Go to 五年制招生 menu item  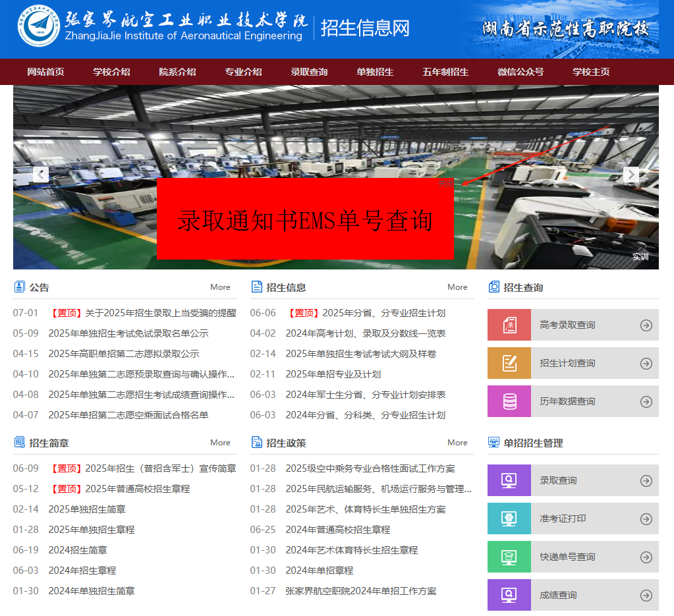tap(445, 72)
